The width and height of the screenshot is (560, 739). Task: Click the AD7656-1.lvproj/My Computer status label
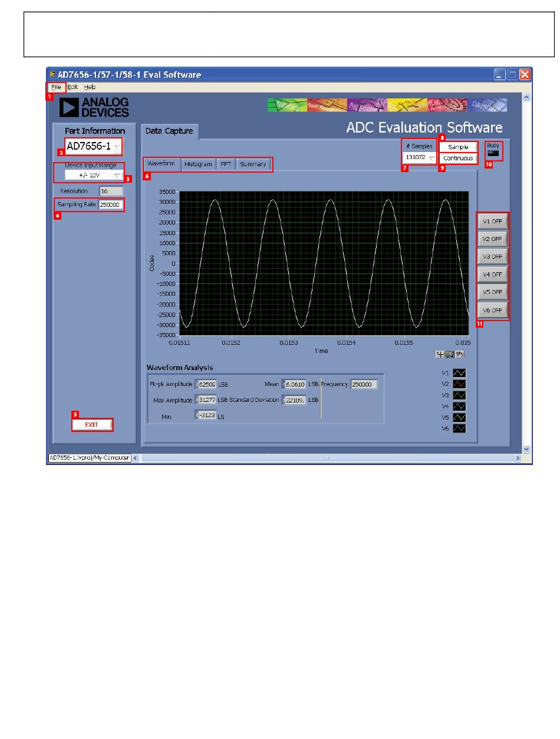click(x=90, y=457)
